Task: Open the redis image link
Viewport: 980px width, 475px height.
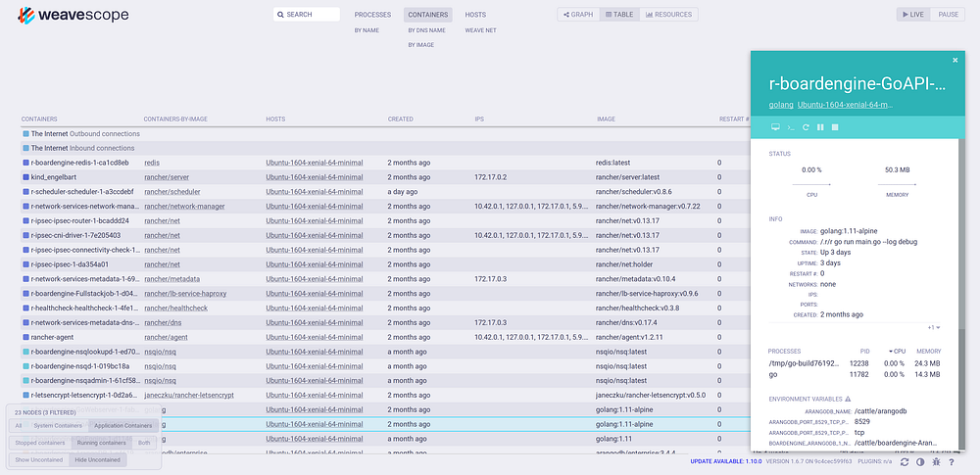Action: (x=151, y=163)
